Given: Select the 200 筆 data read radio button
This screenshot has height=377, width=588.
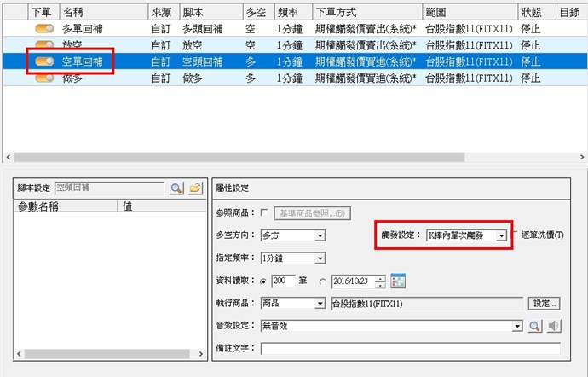Looking at the screenshot, I should 263,281.
